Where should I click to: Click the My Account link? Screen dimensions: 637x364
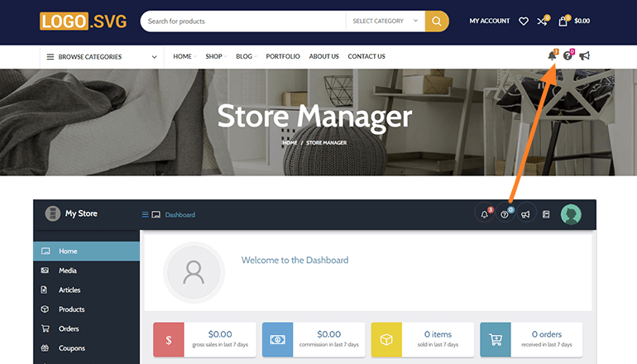click(490, 21)
